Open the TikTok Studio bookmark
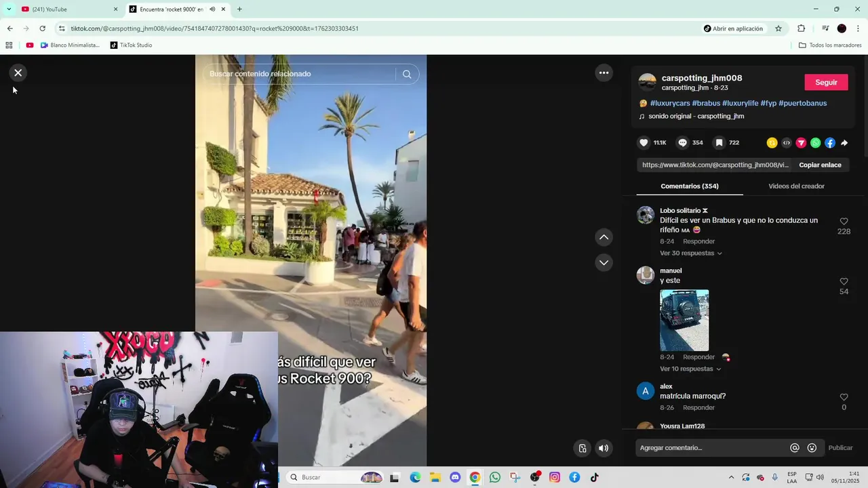The width and height of the screenshot is (868, 488). click(131, 45)
